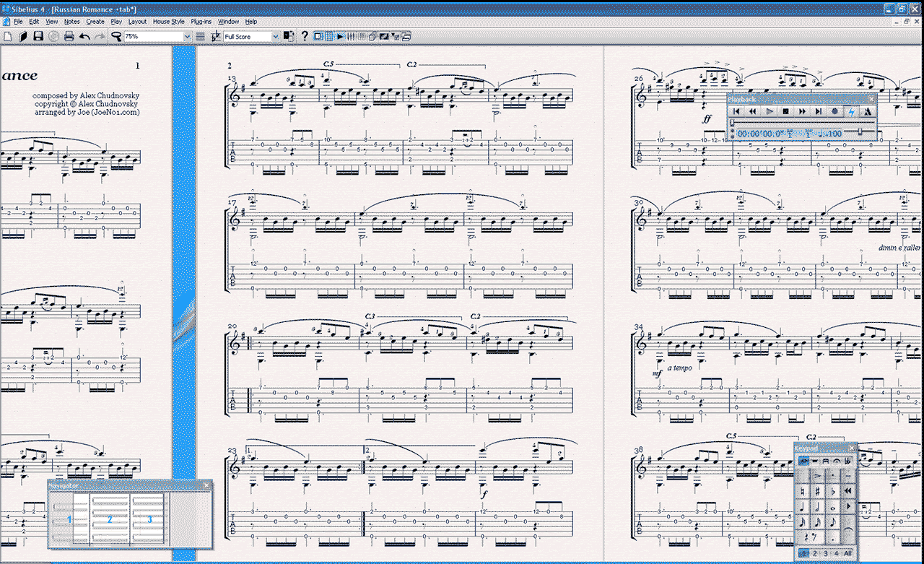Toggle the Parts window toolbar button
The width and height of the screenshot is (924, 564).
[372, 36]
